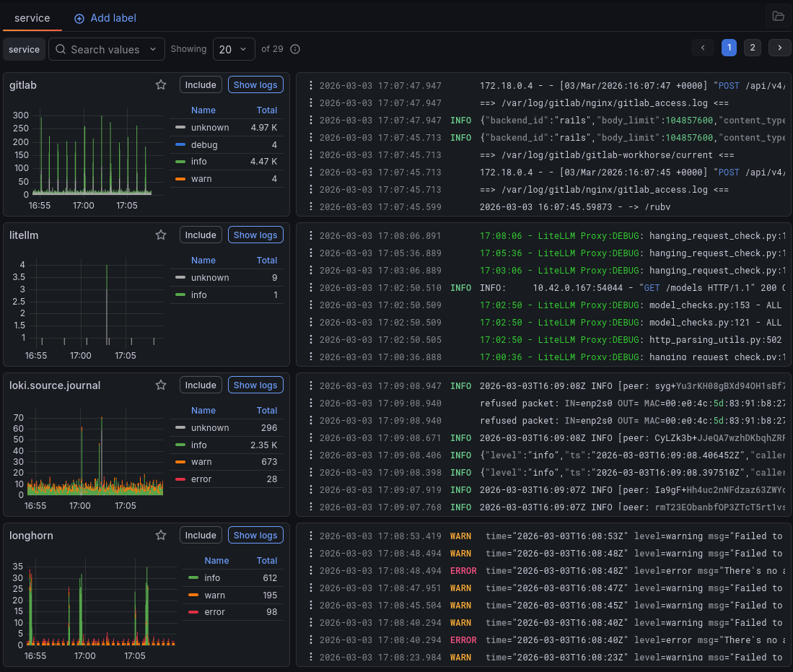Favorite the longhorn service
The height and width of the screenshot is (672, 793).
160,535
